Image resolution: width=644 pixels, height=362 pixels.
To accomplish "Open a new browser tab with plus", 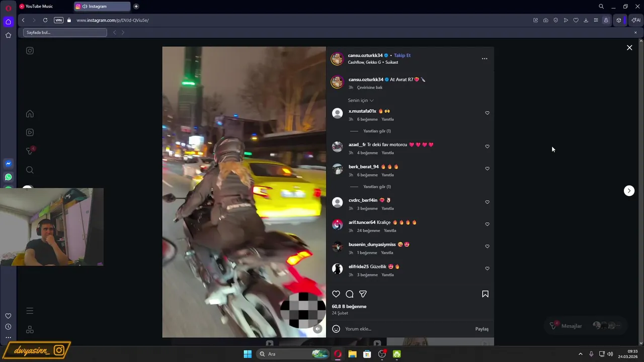I will tap(136, 7).
